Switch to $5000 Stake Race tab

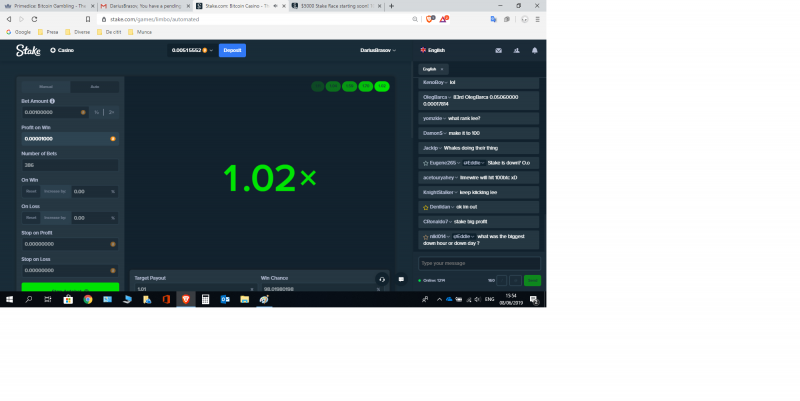(x=337, y=6)
